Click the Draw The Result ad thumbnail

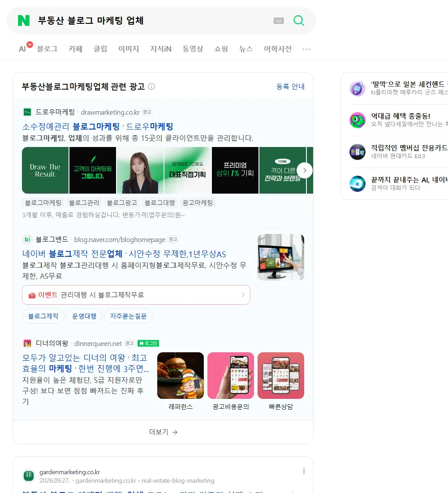coord(45,170)
